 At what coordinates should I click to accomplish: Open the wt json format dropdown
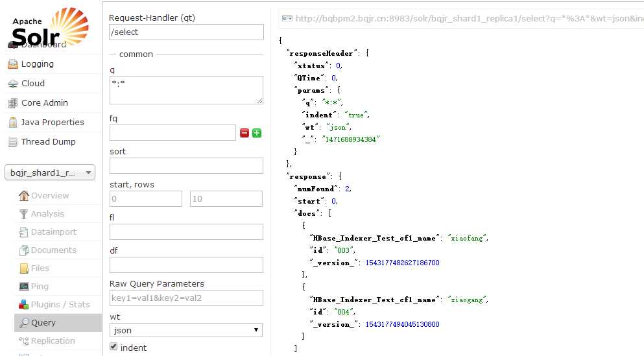coord(186,330)
